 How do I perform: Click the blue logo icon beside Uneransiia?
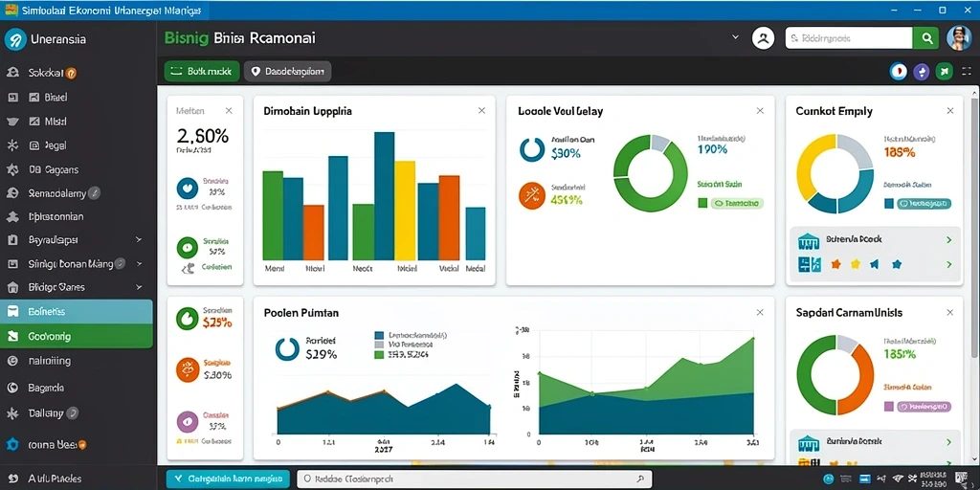click(x=14, y=39)
